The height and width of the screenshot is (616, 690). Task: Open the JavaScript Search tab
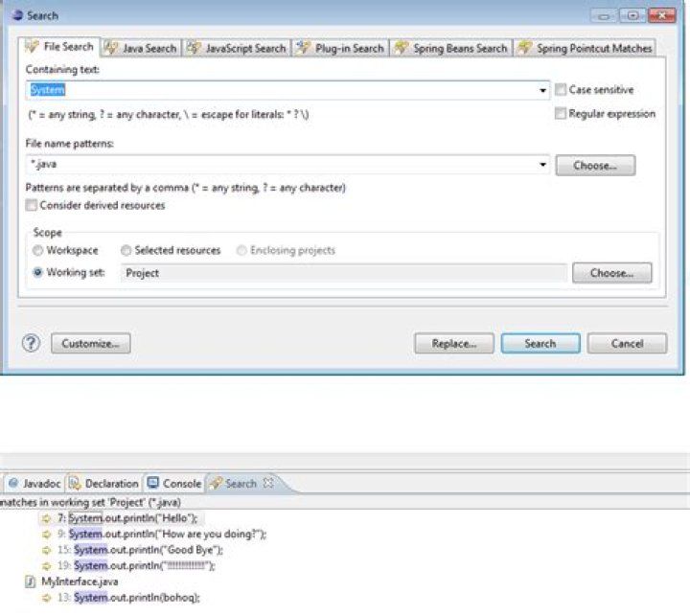click(x=237, y=48)
